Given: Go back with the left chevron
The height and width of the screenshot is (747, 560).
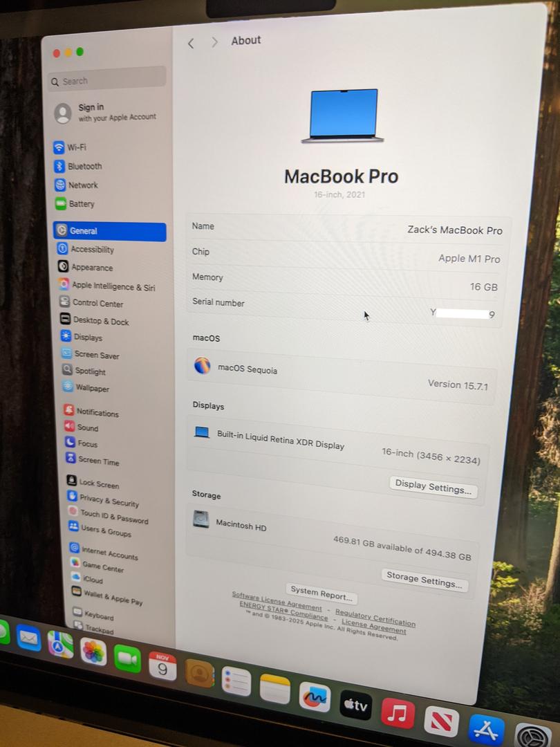Looking at the screenshot, I should 191,44.
